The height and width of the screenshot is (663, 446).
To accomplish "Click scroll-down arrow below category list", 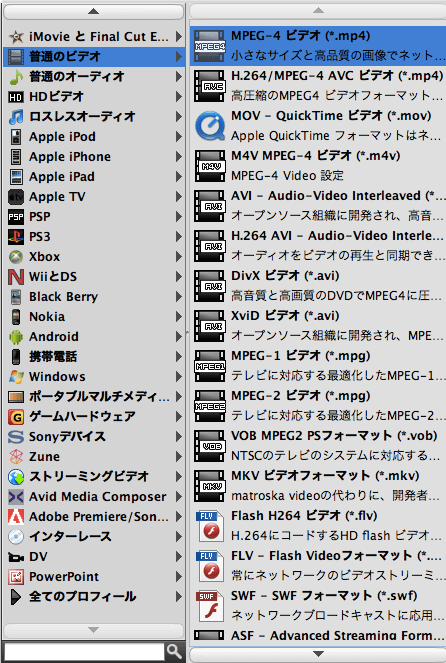I will pyautogui.click(x=93, y=630).
